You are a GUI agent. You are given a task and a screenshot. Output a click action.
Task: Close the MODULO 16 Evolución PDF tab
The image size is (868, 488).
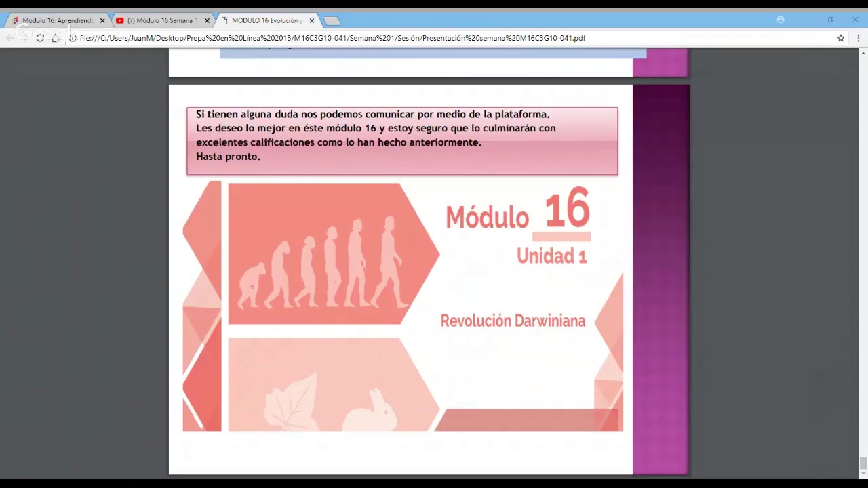click(x=312, y=20)
